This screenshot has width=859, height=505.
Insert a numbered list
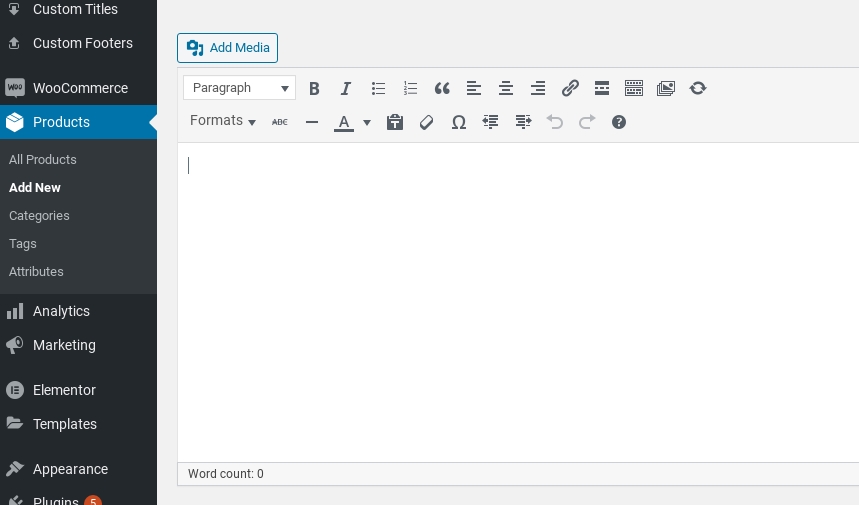coord(410,88)
